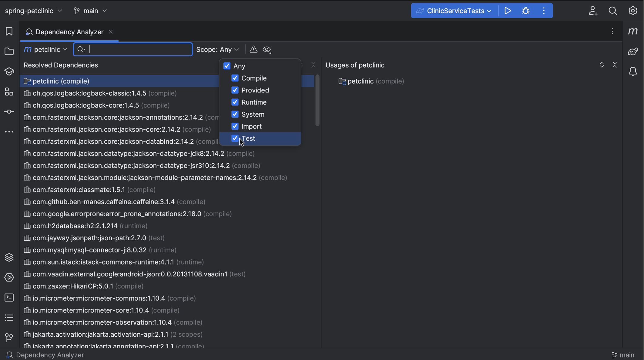Viewport: 644px width, 360px height.
Task: Open the panel options kebab menu
Action: (612, 31)
